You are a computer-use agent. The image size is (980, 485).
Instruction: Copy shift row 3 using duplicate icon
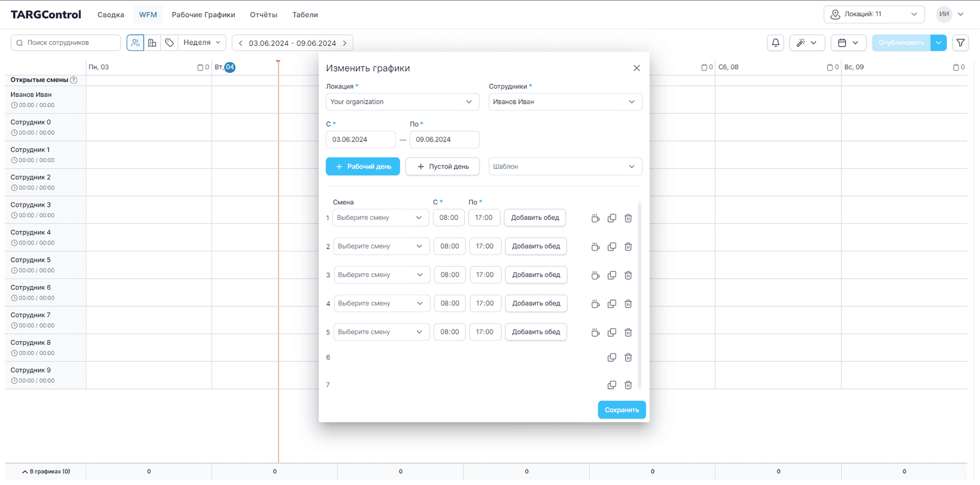tap(611, 275)
